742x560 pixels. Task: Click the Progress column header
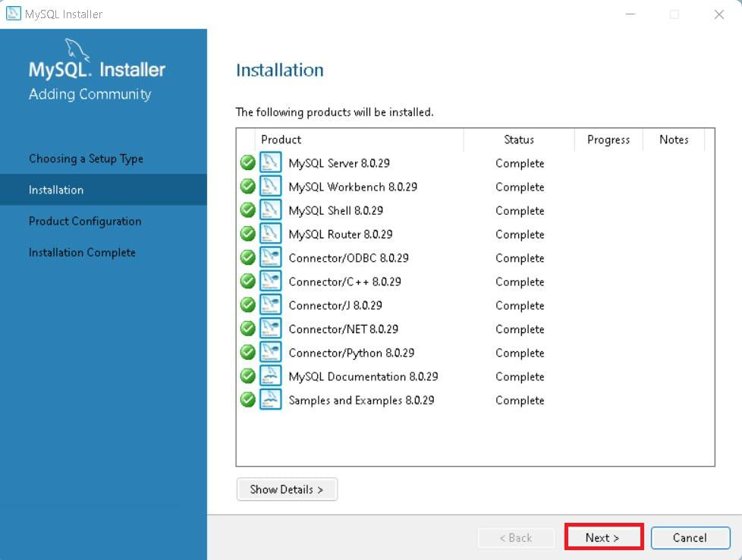coord(608,140)
